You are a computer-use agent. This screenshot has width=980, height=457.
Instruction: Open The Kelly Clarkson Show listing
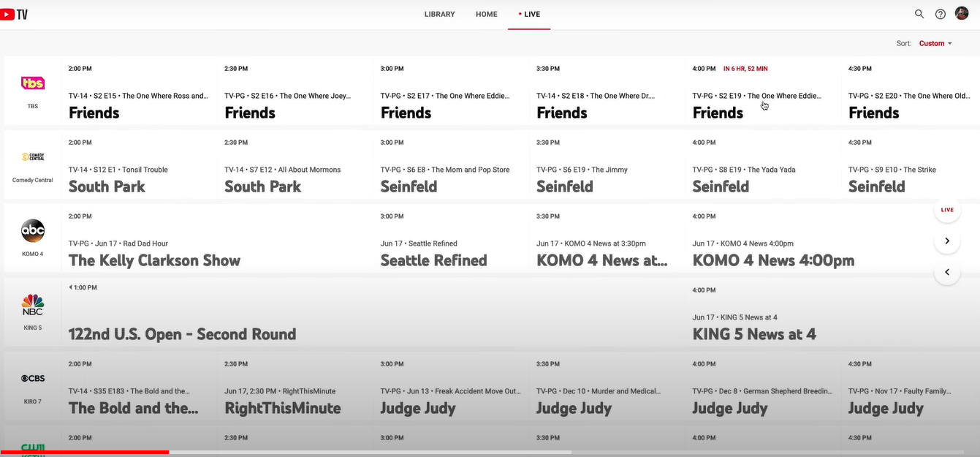(x=218, y=238)
